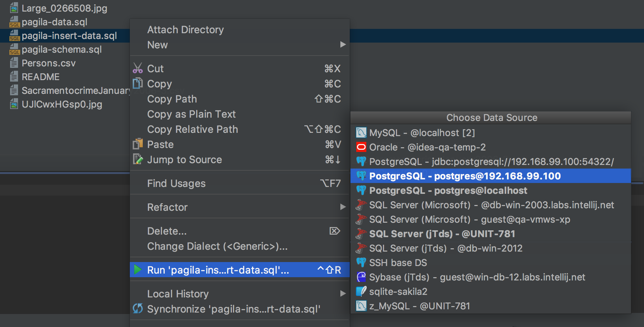
Task: Select SQL Server (jTds) - @UNIT-781
Action: (491, 234)
